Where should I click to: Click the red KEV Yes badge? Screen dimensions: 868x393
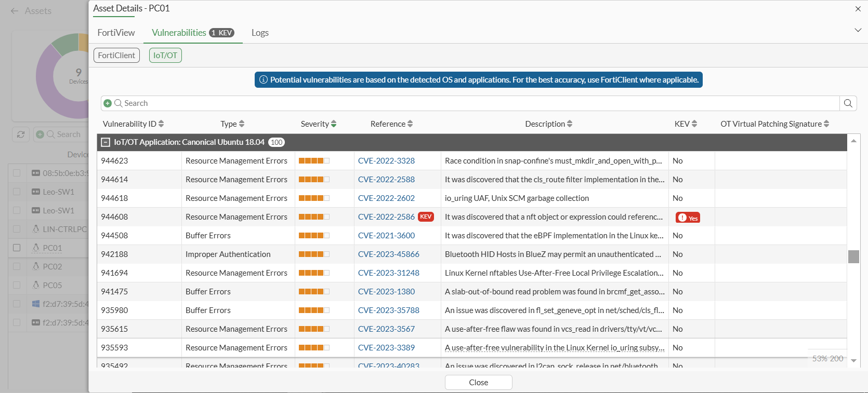[688, 218]
